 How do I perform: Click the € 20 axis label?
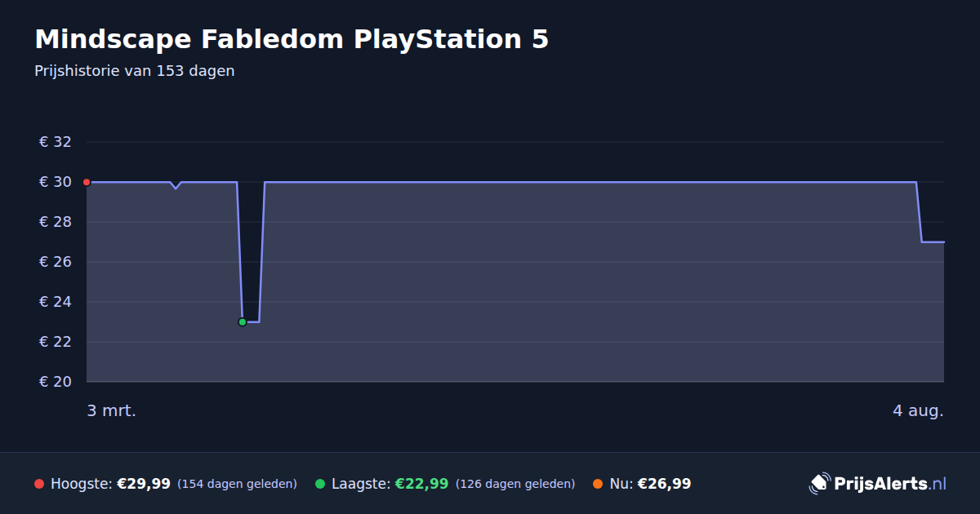tap(56, 382)
